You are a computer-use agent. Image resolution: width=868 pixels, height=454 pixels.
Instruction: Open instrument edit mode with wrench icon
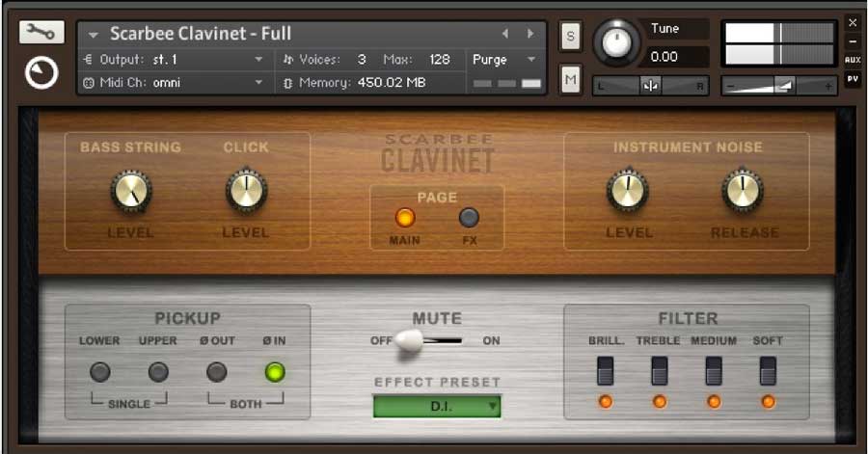[41, 32]
